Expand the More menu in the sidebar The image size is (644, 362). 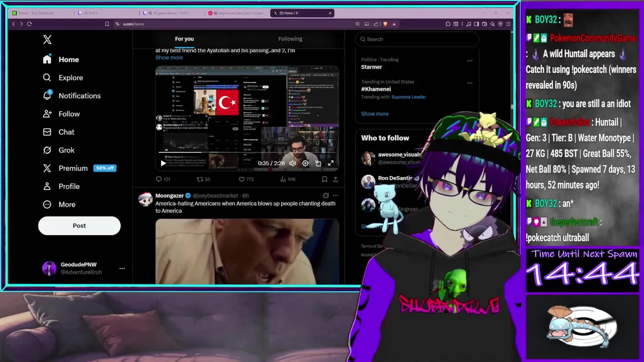59,205
